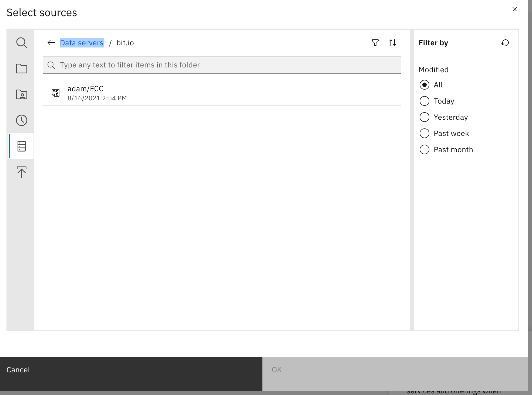This screenshot has width=532, height=395.
Task: Select the Yesterday radio button
Action: (424, 117)
